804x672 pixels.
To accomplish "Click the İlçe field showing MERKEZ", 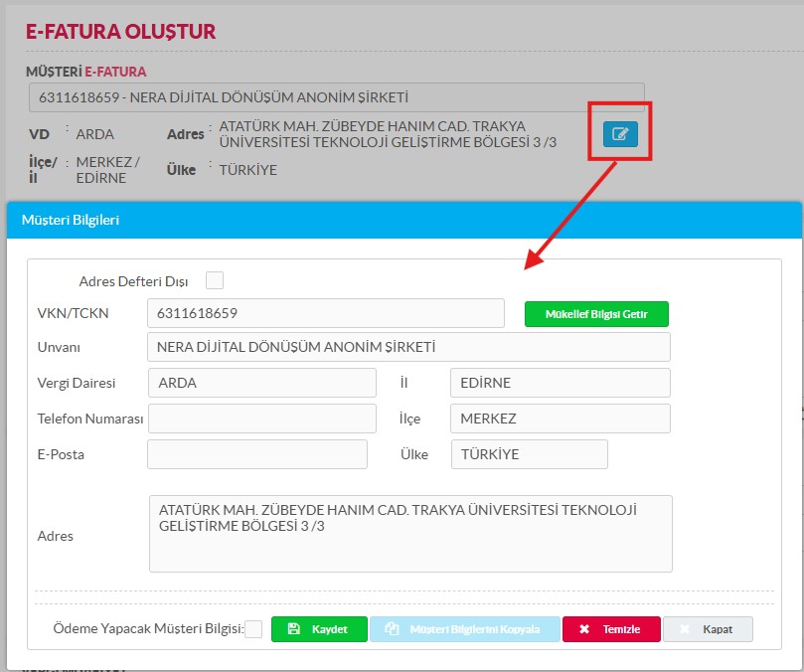I will pos(561,419).
